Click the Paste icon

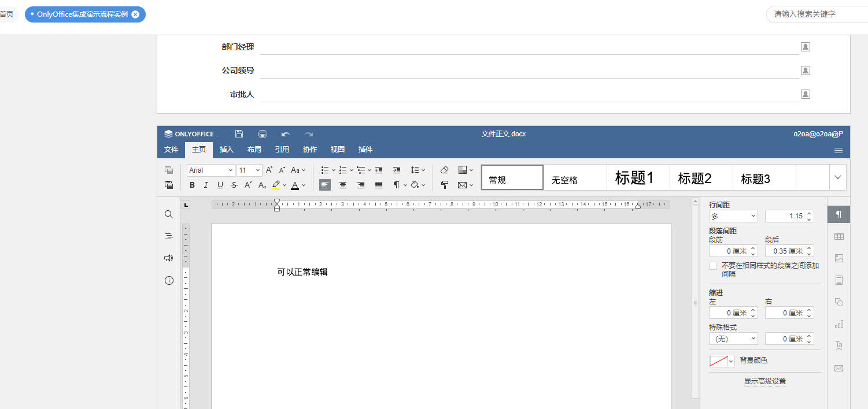[x=169, y=185]
